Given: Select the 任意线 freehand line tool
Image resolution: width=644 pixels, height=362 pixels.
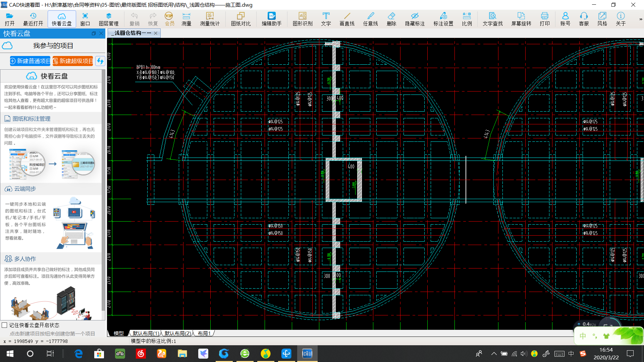Looking at the screenshot, I should [370, 19].
